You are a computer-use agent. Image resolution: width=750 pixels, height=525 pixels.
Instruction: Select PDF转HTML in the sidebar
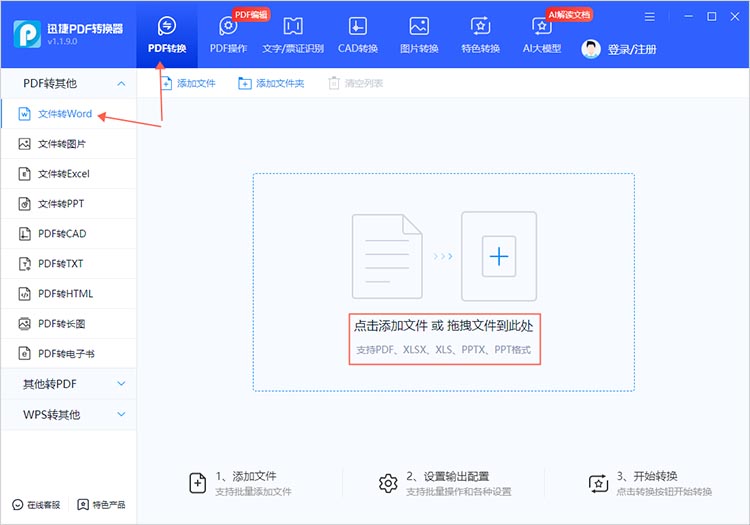[68, 294]
